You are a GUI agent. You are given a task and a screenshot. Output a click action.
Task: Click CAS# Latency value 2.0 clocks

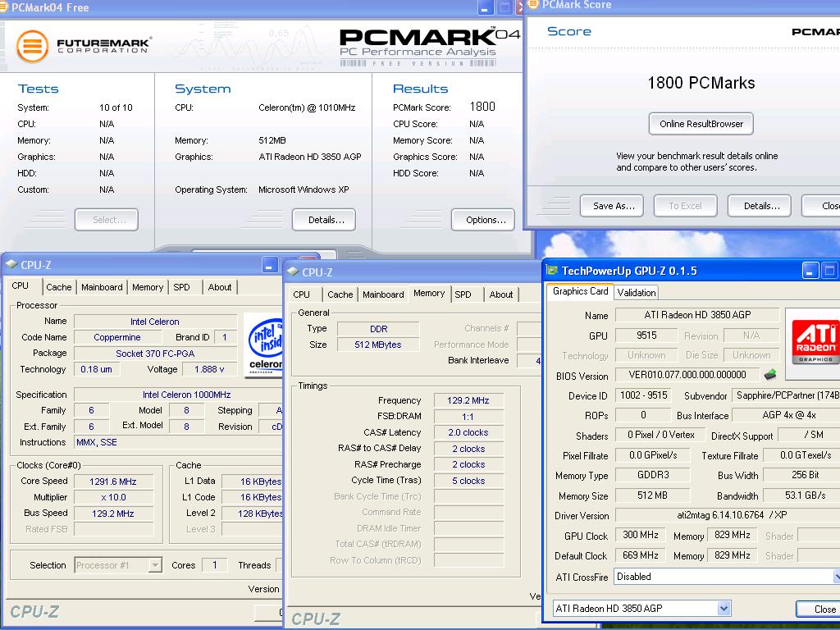pos(468,432)
